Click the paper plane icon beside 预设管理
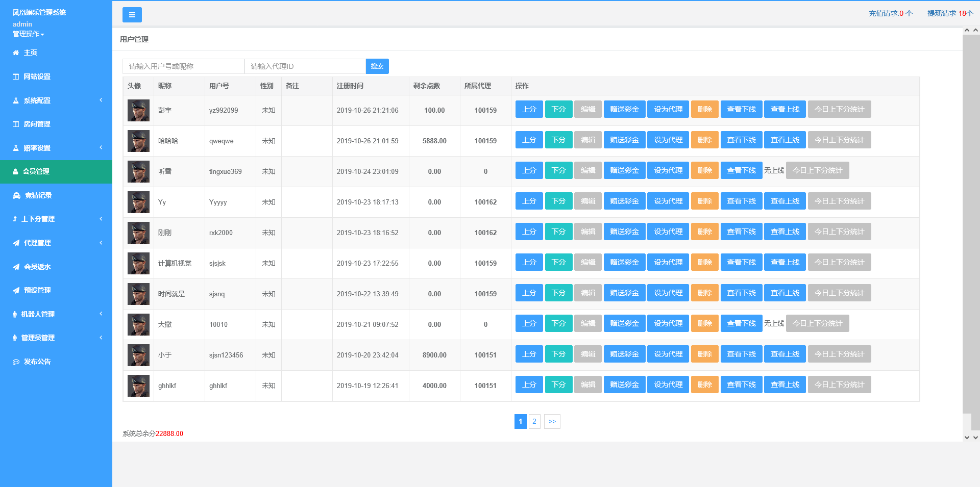The image size is (980, 487). click(16, 291)
